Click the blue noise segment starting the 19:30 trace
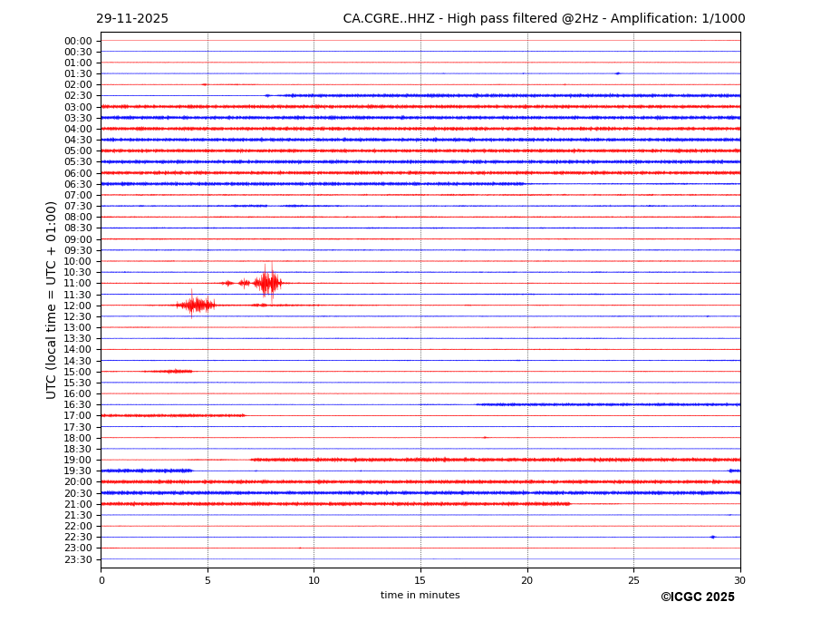The image size is (840, 631). (145, 471)
